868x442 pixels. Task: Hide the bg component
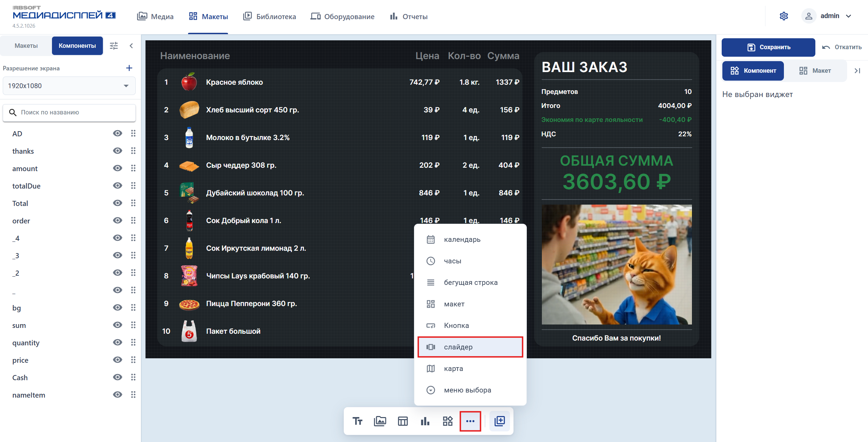[x=118, y=308]
